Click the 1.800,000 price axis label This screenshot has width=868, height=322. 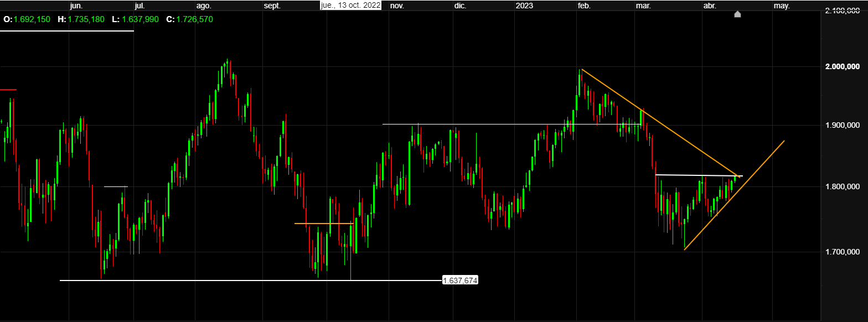tap(842, 187)
